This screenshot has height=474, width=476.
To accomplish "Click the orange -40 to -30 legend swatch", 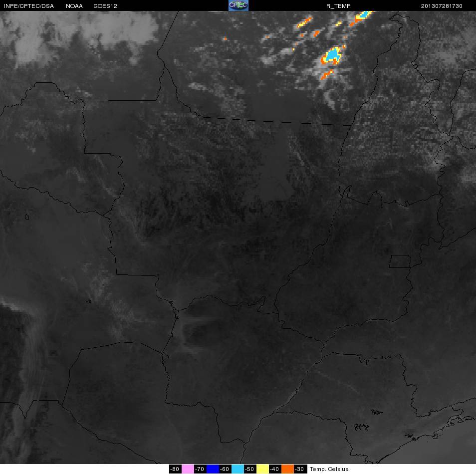I will (287, 469).
